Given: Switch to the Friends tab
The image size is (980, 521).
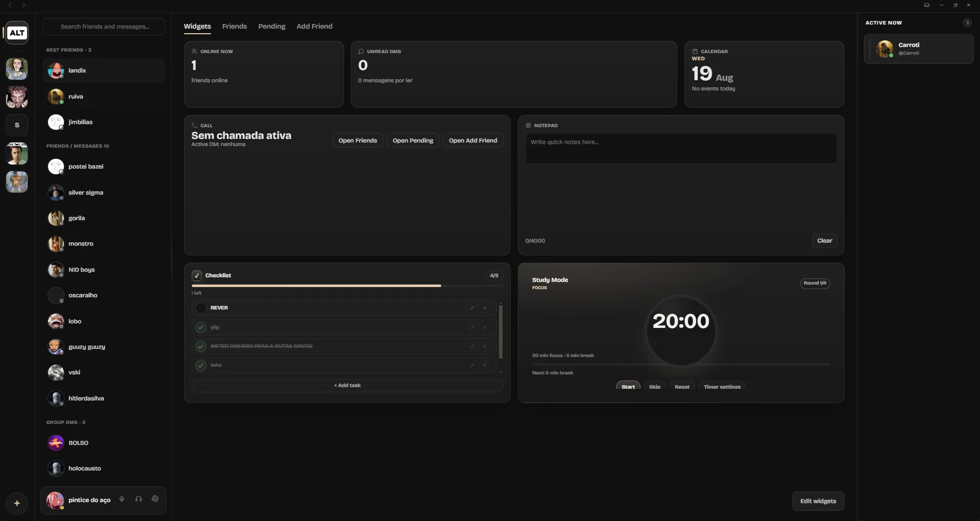Looking at the screenshot, I should tap(235, 27).
